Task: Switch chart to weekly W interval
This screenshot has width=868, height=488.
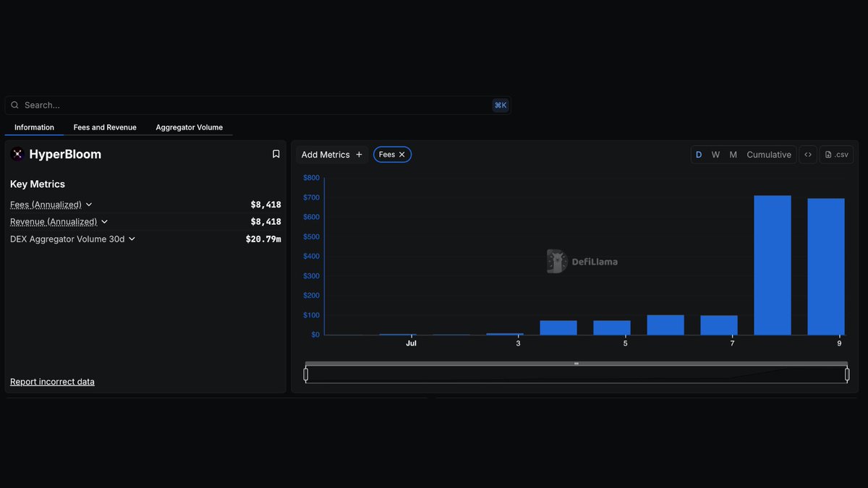Action: click(x=715, y=155)
